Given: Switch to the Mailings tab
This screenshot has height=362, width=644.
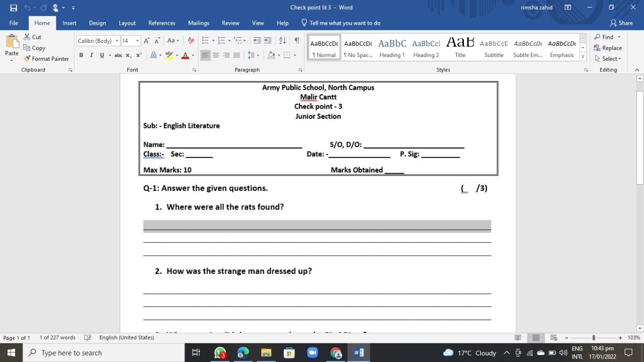Looking at the screenshot, I should [x=199, y=23].
